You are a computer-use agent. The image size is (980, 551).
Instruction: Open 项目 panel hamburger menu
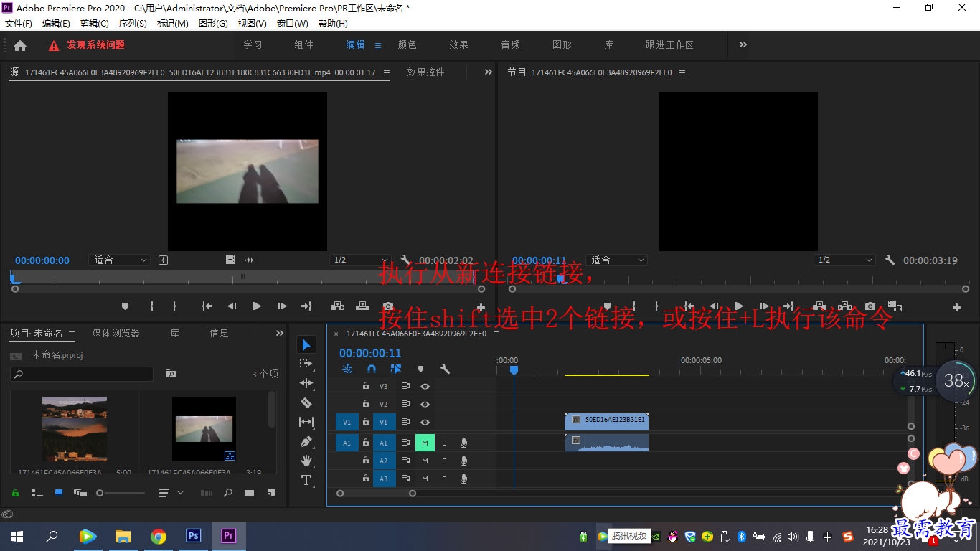pyautogui.click(x=72, y=334)
